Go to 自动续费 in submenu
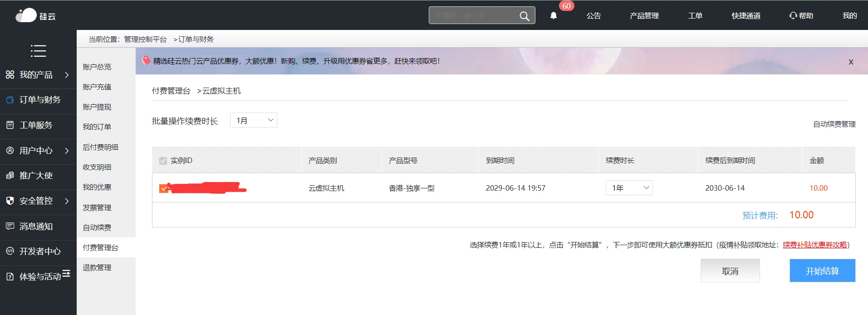The height and width of the screenshot is (315, 868). pos(97,227)
